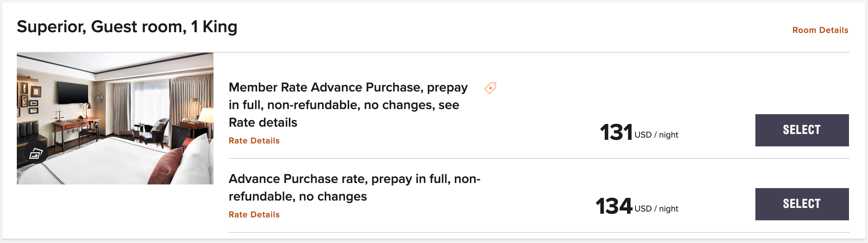Screen dimensions: 868x243
Task: Select the 134 USD per night rate
Action: (x=802, y=204)
